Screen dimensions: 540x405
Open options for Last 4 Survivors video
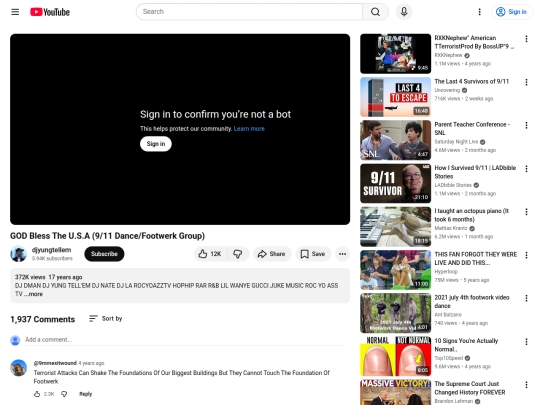coord(526,82)
